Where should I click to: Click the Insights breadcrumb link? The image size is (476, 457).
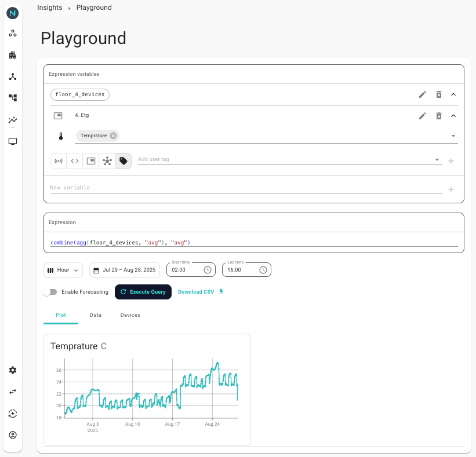tap(49, 8)
